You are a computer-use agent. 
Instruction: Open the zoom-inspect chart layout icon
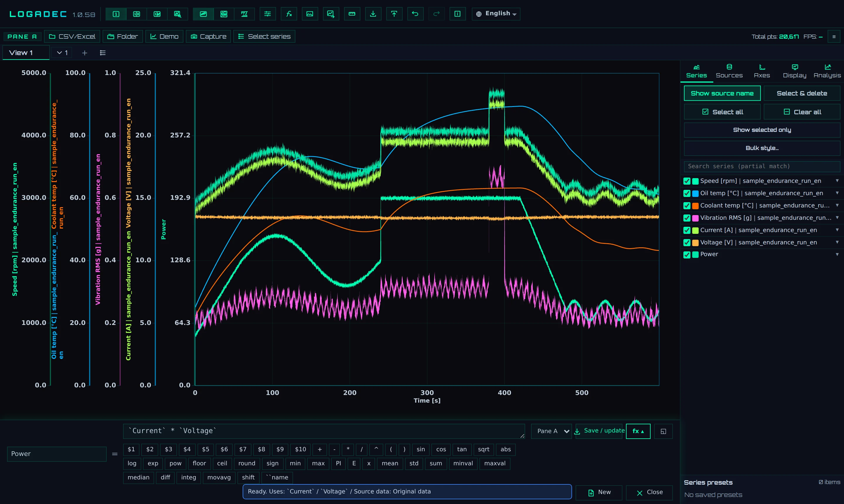click(178, 14)
